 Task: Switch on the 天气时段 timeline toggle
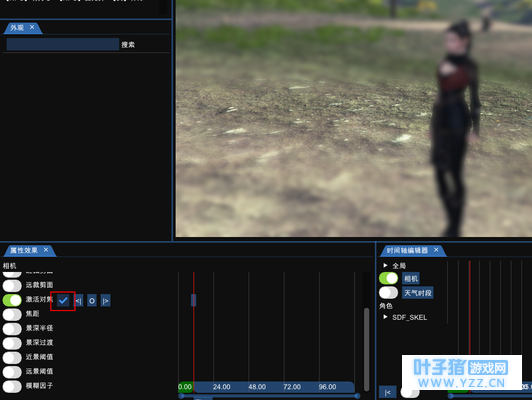[388, 292]
